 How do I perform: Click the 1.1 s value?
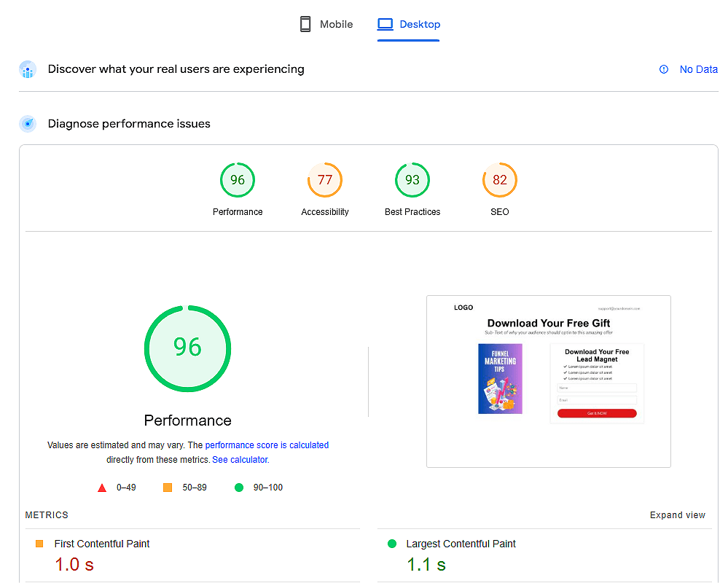(x=426, y=565)
